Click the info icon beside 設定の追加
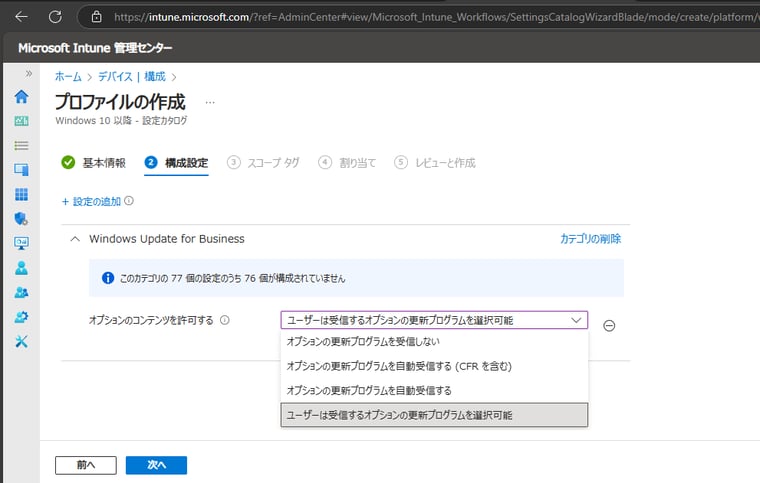The image size is (760, 483). click(129, 201)
